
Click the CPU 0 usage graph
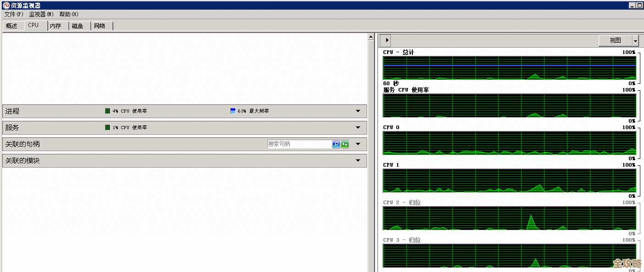pos(509,143)
